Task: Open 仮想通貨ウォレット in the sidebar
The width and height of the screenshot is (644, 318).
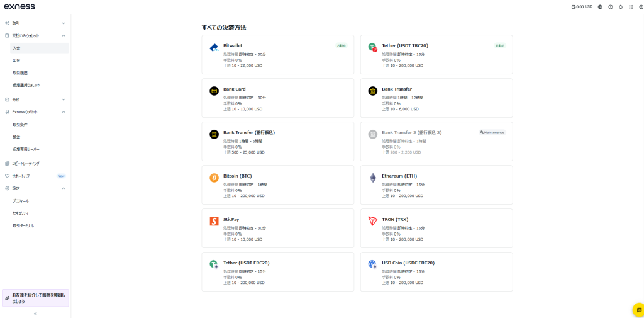Action: pyautogui.click(x=40, y=85)
